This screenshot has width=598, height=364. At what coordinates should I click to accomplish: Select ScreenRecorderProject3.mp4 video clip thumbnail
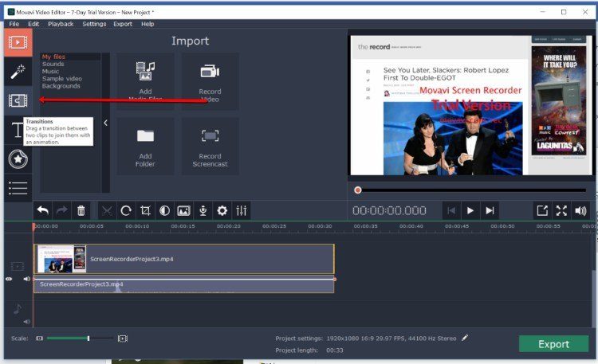click(x=61, y=259)
